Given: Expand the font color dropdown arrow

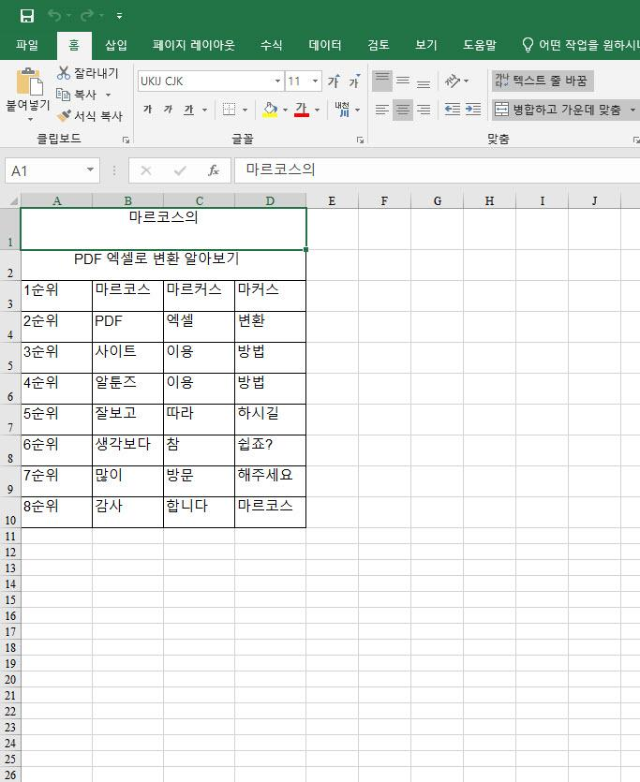Looking at the screenshot, I should pyautogui.click(x=317, y=110).
